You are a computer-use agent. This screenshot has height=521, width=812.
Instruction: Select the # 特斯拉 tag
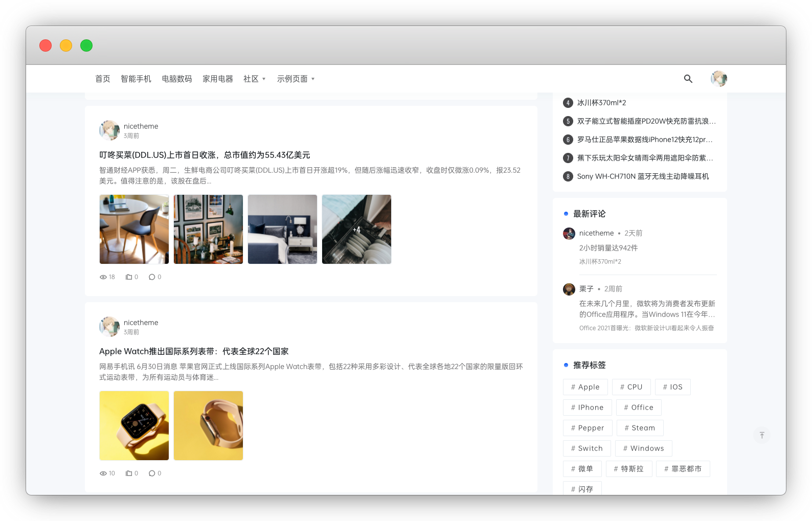pos(629,469)
